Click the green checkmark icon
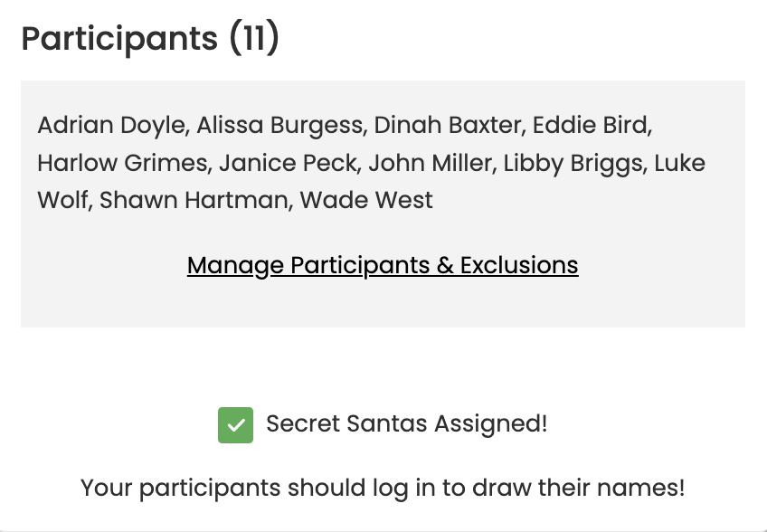The height and width of the screenshot is (532, 767). pos(235,425)
